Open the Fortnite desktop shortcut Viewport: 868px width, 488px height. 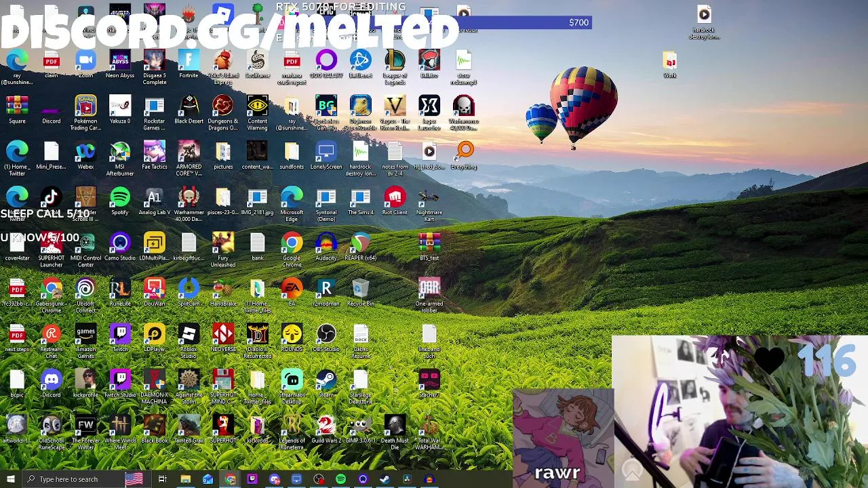point(189,64)
